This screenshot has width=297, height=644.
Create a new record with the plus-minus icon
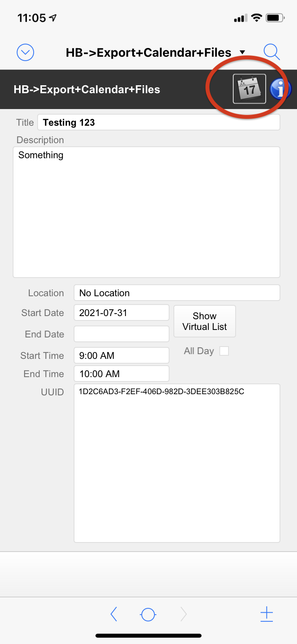(x=267, y=614)
